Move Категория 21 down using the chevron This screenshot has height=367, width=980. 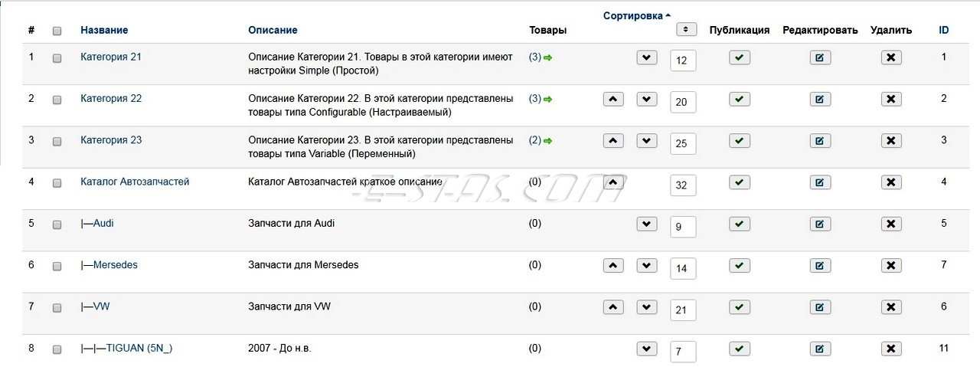tap(647, 57)
